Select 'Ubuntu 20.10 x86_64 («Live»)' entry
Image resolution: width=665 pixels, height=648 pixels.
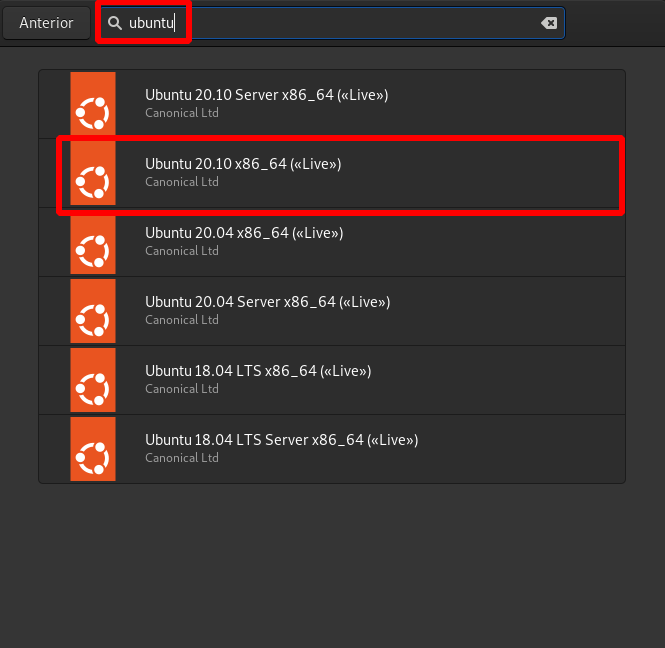(x=332, y=173)
